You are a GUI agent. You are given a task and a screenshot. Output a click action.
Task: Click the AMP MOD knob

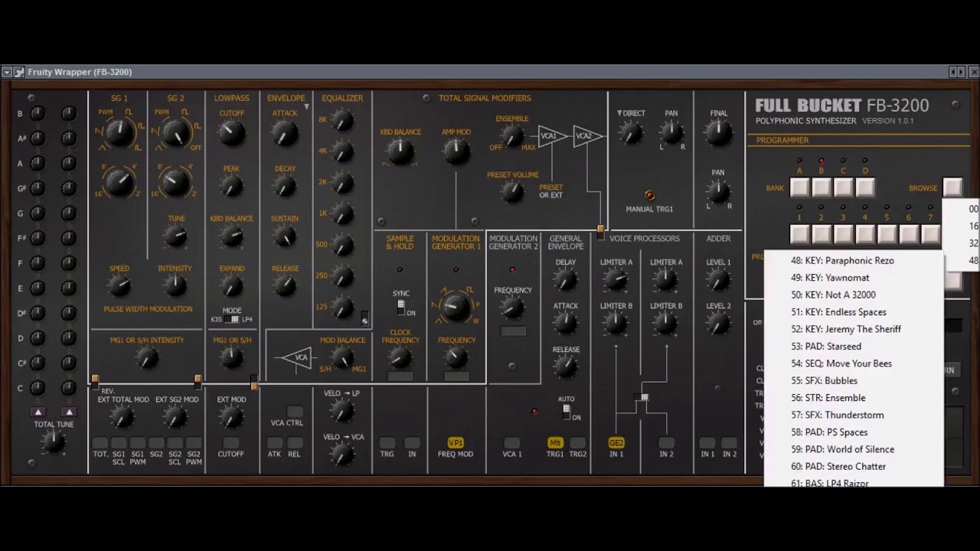456,151
